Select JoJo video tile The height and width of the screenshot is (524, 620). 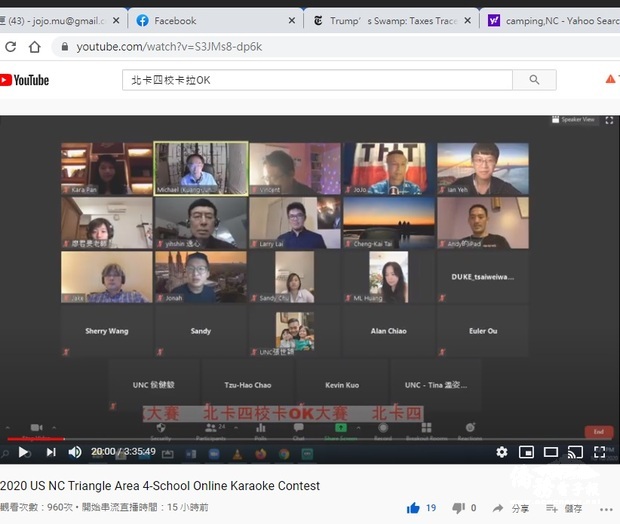pyautogui.click(x=389, y=169)
